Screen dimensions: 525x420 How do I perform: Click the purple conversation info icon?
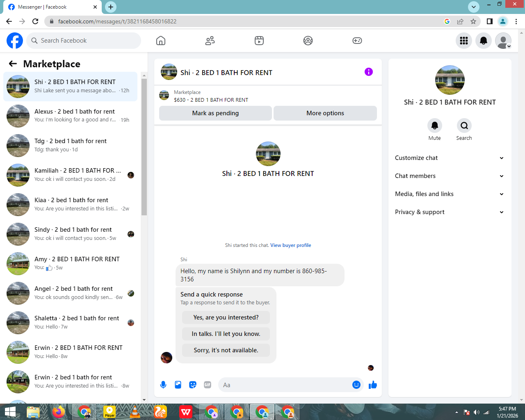click(369, 72)
